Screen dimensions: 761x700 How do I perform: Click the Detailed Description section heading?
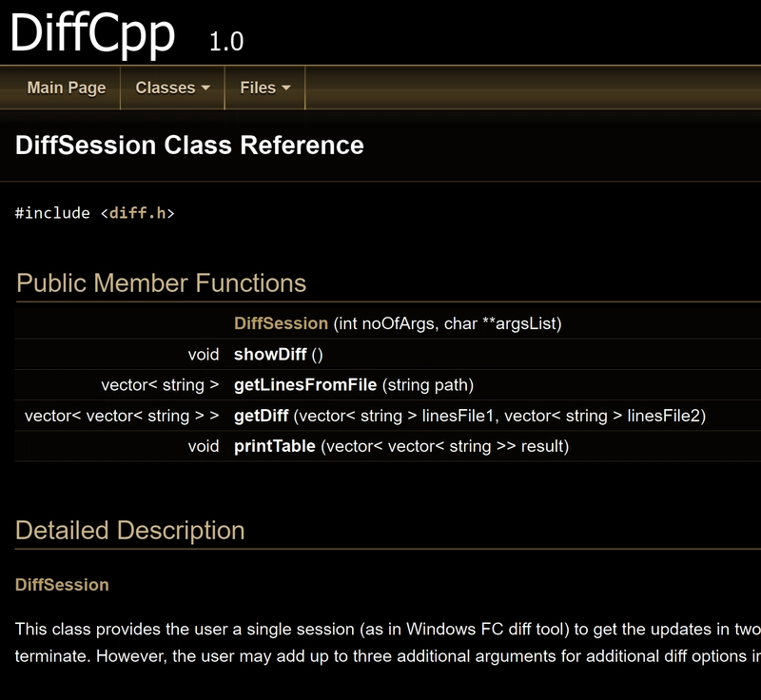click(130, 531)
